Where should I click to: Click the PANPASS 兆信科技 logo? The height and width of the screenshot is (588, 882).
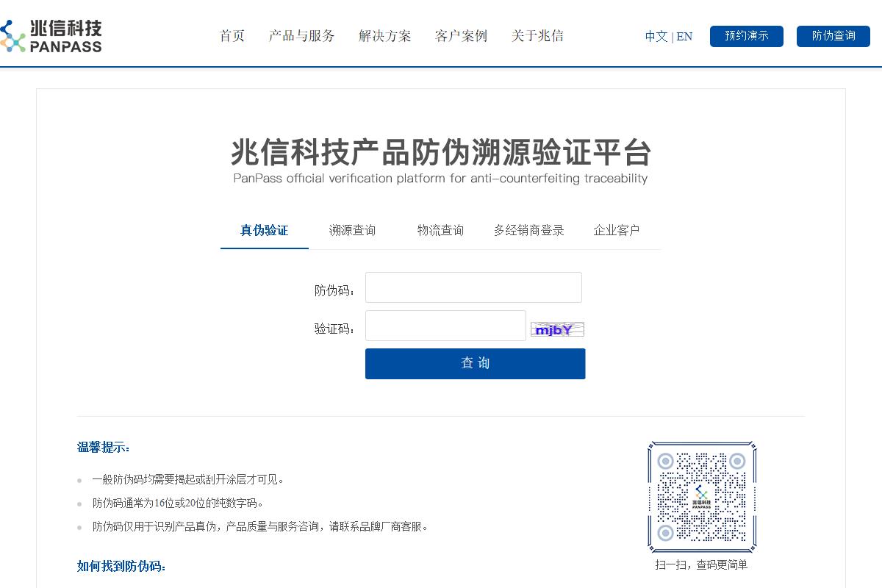pos(51,36)
